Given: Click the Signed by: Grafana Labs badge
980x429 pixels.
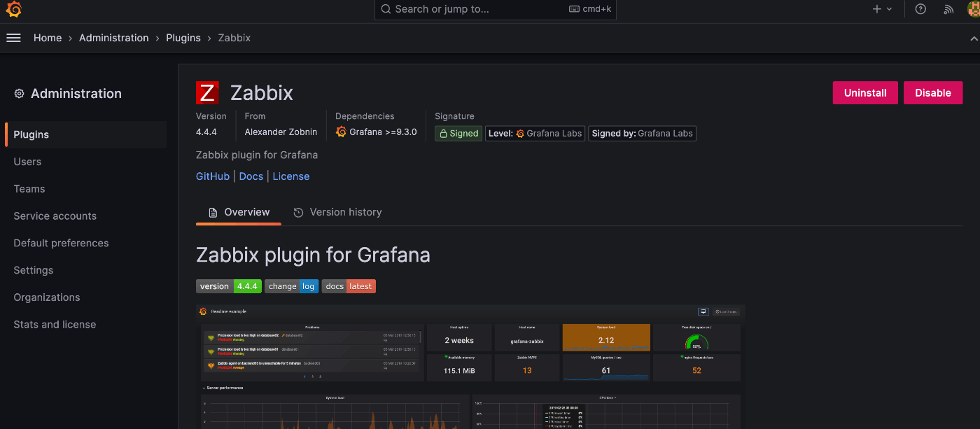Looking at the screenshot, I should (642, 133).
